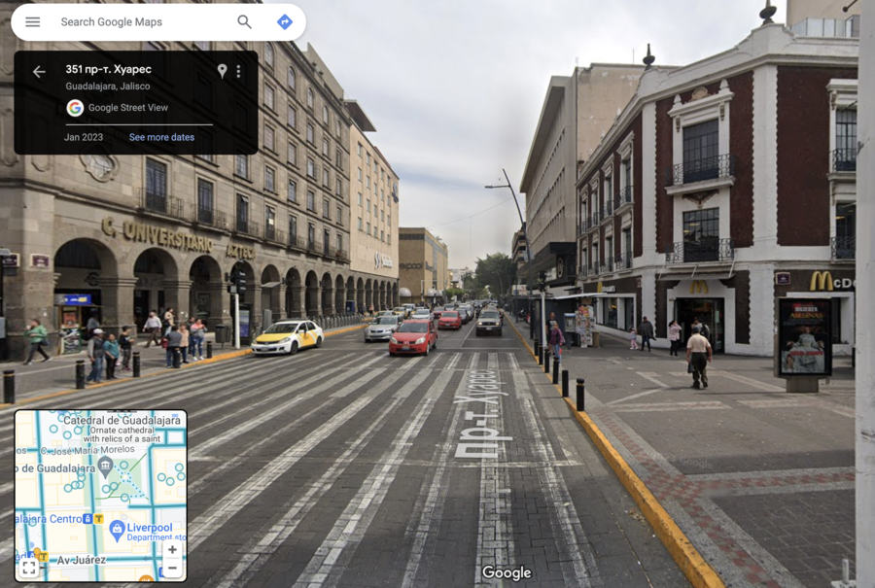Click the 351 пр-т. Хуарес address title
Screen dimensions: 875x588
[x=108, y=69]
